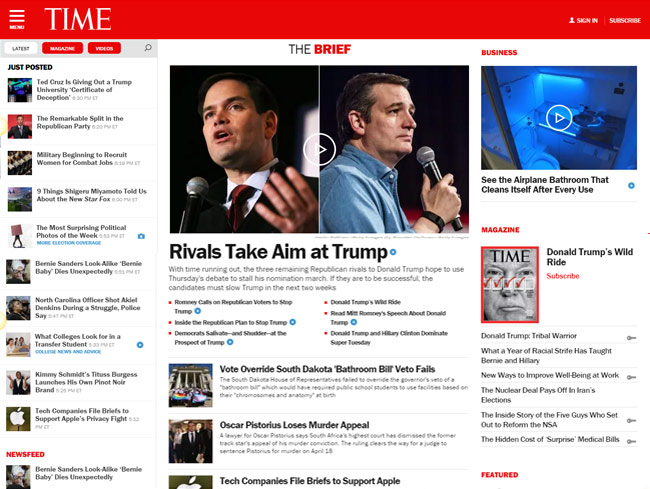Screen dimensions: 650x489
Task: Click video icon beside Transfer Student story
Action: [x=140, y=345]
